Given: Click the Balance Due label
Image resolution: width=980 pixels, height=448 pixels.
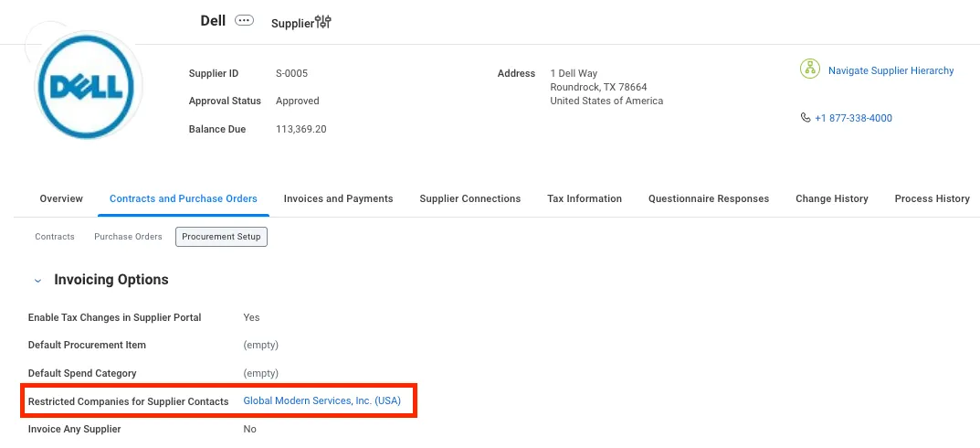Looking at the screenshot, I should coord(216,130).
